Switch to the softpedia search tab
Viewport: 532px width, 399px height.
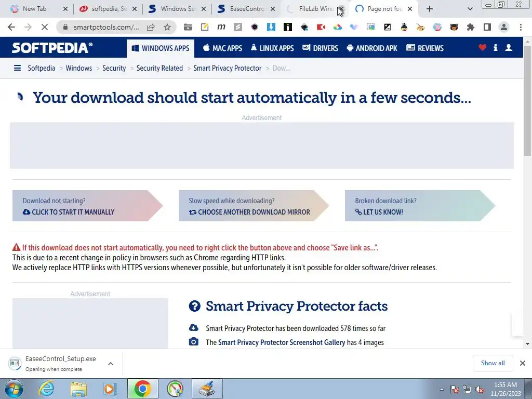[109, 9]
